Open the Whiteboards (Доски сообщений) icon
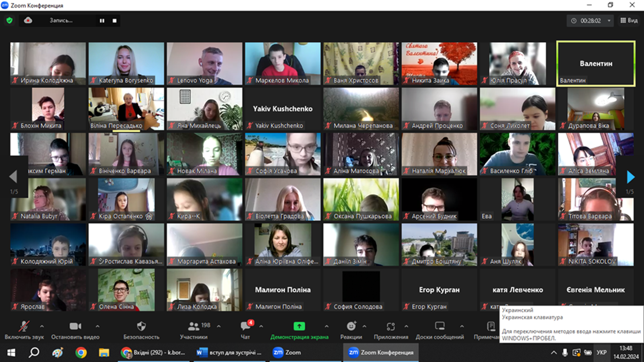Viewport: 644px width, 362px height. 440,326
